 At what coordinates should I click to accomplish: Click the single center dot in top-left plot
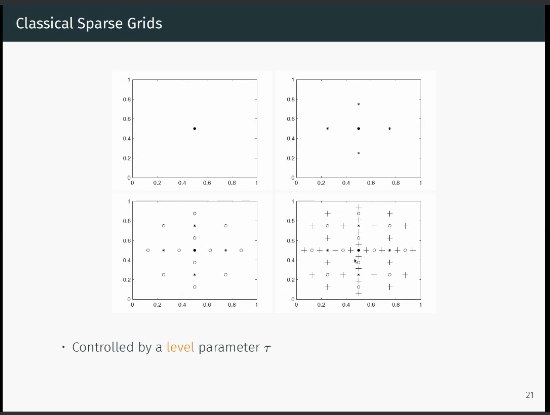195,128
